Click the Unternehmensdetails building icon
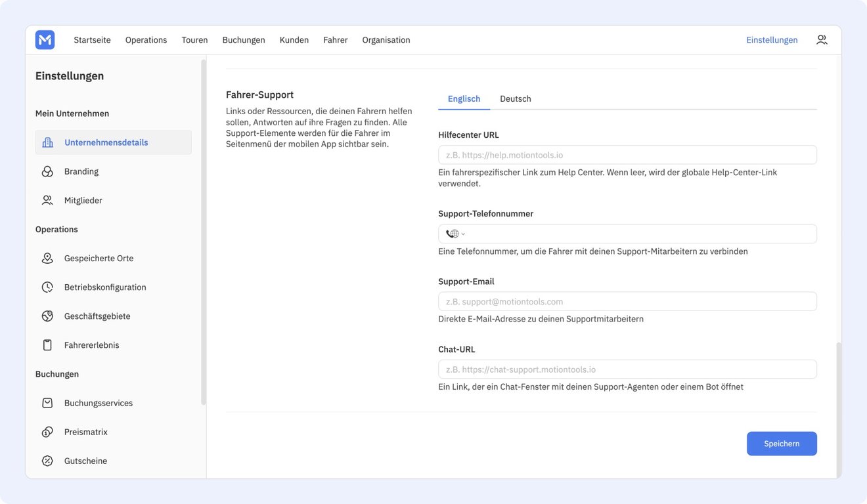867x504 pixels. point(47,142)
